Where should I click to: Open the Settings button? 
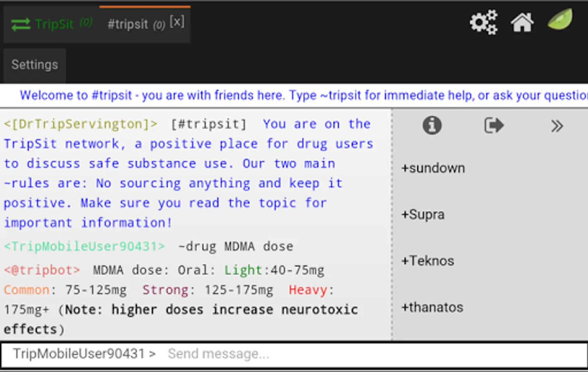tap(35, 65)
